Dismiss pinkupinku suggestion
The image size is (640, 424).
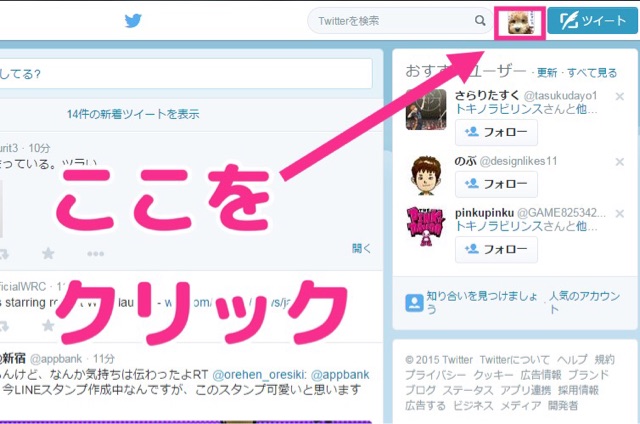click(x=620, y=213)
